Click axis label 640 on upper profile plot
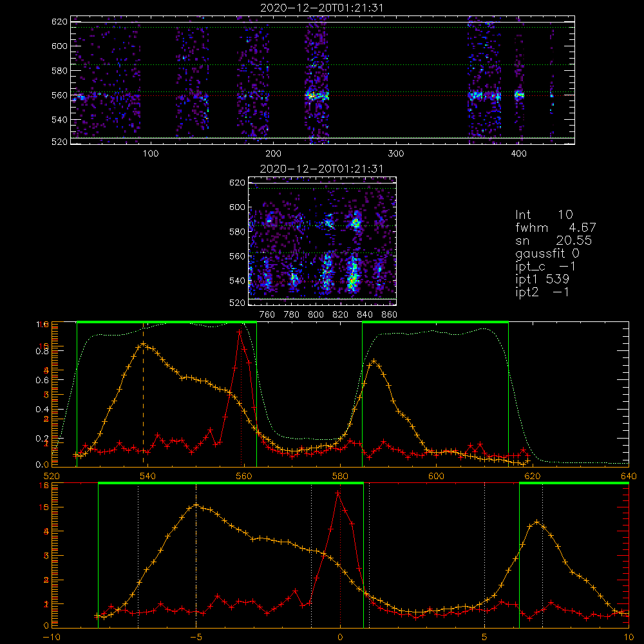Screen dimensions: 644x644 (x=629, y=476)
